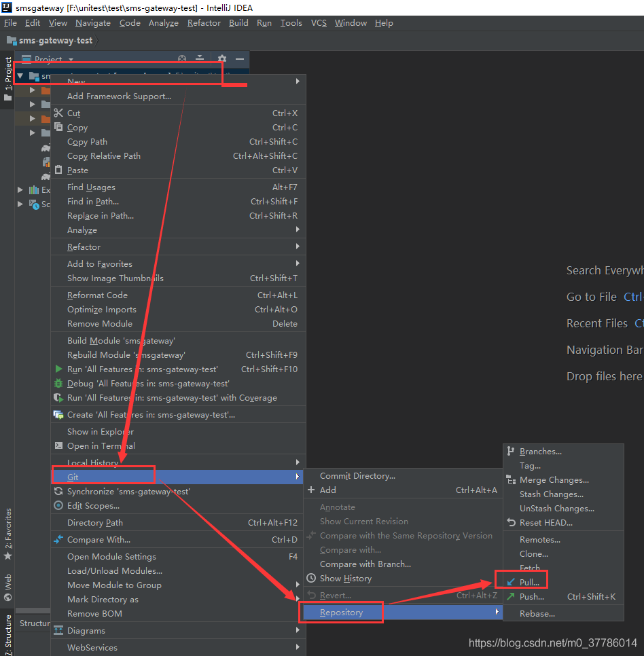Open the 1: Project side tool tab
Screen dimensions: 644x656
pos(8,79)
